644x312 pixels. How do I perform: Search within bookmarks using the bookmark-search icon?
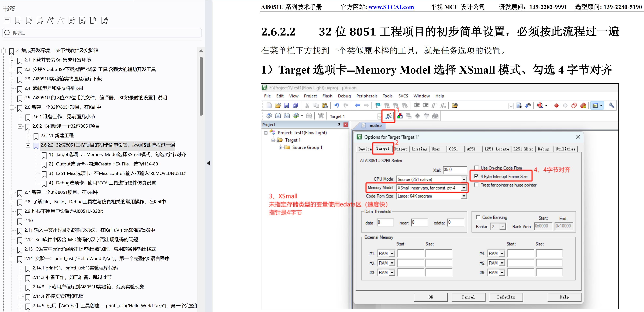(40, 20)
